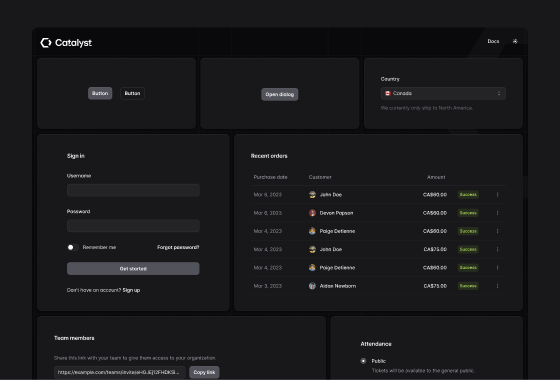The width and height of the screenshot is (560, 380).
Task: Open the Country dropdown showing Canada
Action: (443, 93)
